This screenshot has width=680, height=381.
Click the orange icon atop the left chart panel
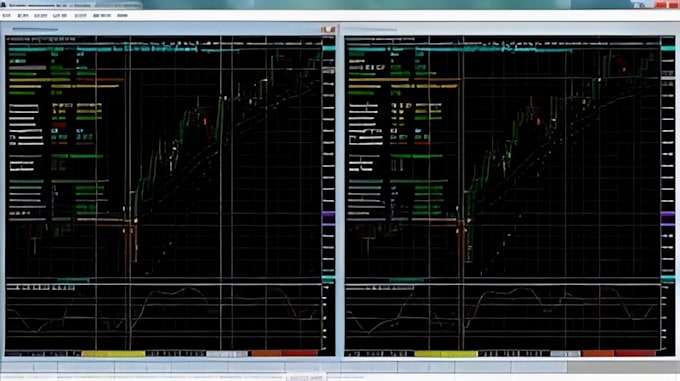(328, 29)
